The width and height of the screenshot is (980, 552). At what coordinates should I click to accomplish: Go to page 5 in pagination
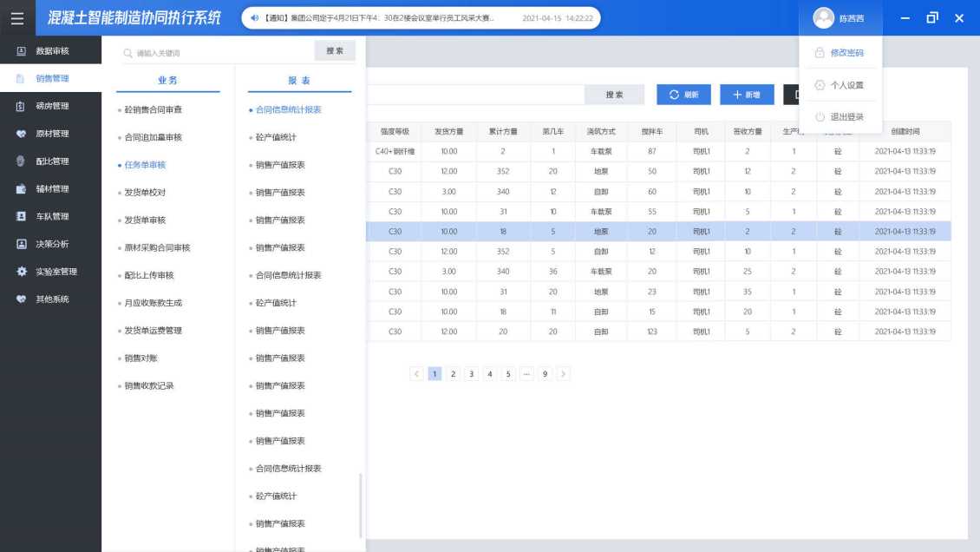tap(508, 374)
